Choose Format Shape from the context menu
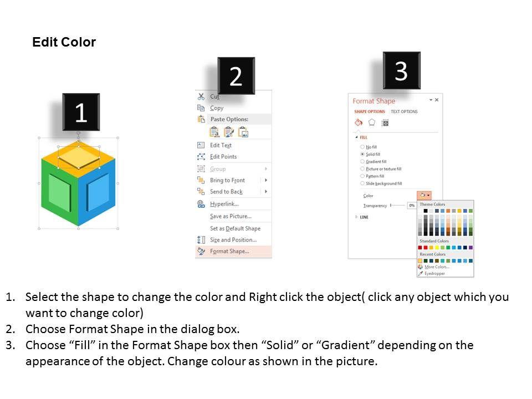Image resolution: width=532 pixels, height=399 pixels. (x=229, y=251)
